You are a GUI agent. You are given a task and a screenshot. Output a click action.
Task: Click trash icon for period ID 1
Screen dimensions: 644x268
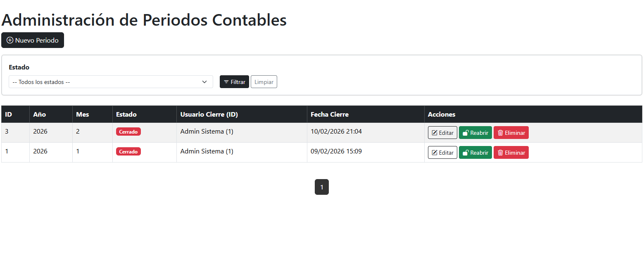500,153
